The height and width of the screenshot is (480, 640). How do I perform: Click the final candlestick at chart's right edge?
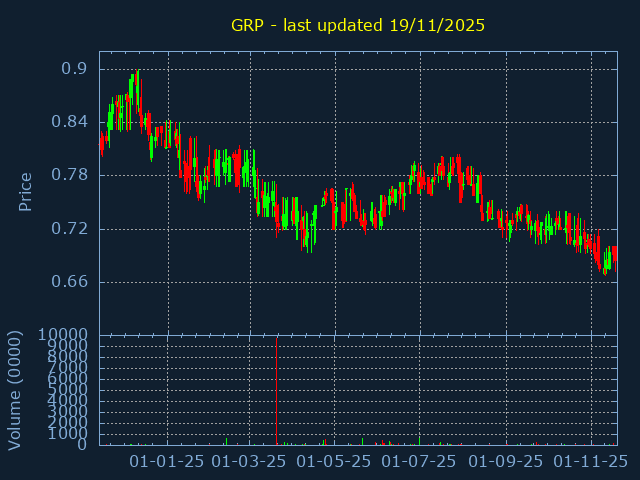[615, 254]
